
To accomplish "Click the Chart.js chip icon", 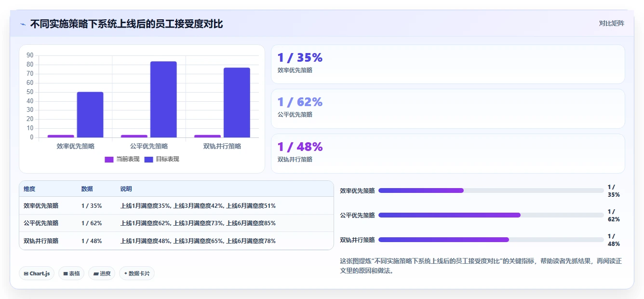I will pyautogui.click(x=26, y=273).
